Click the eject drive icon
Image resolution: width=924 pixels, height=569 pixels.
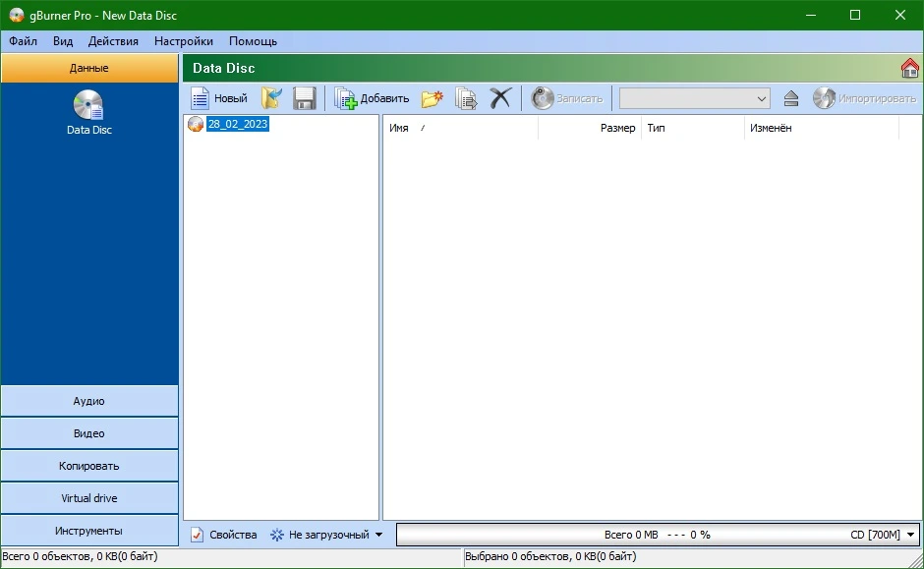coord(791,98)
